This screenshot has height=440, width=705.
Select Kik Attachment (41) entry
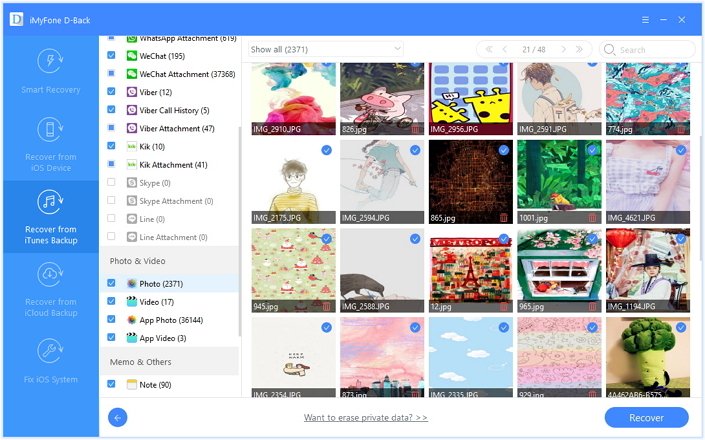click(x=170, y=165)
